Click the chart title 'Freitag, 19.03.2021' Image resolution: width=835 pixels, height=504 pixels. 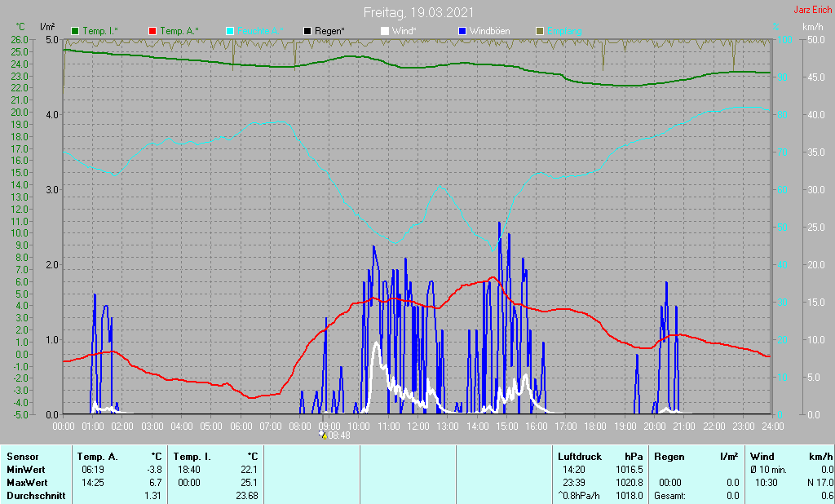[418, 12]
